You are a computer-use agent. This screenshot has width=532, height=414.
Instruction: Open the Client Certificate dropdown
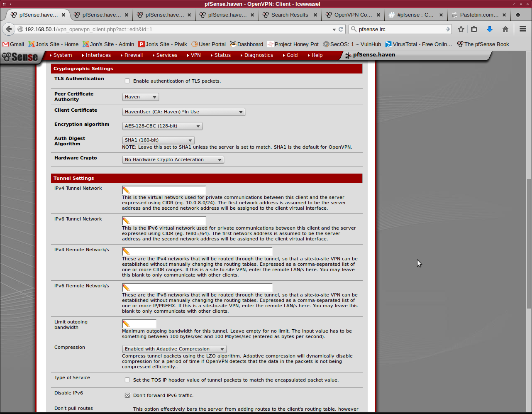183,112
